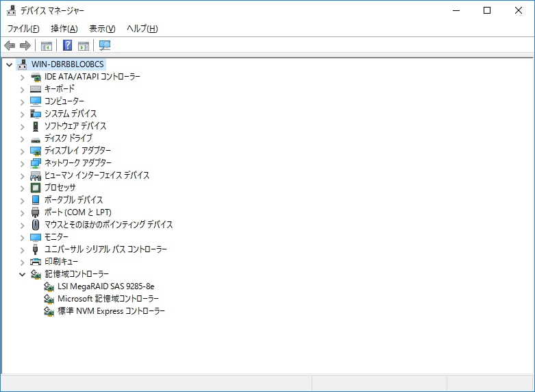Expand the プロセッサ node

click(x=22, y=188)
